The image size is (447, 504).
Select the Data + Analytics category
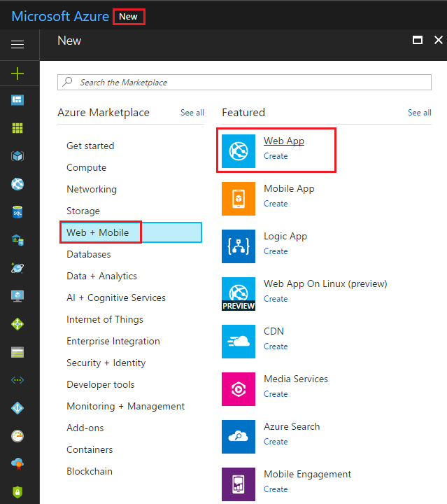[x=101, y=276]
